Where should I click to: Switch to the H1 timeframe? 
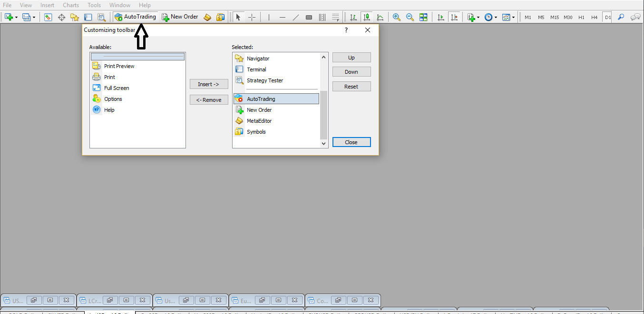pyautogui.click(x=581, y=17)
